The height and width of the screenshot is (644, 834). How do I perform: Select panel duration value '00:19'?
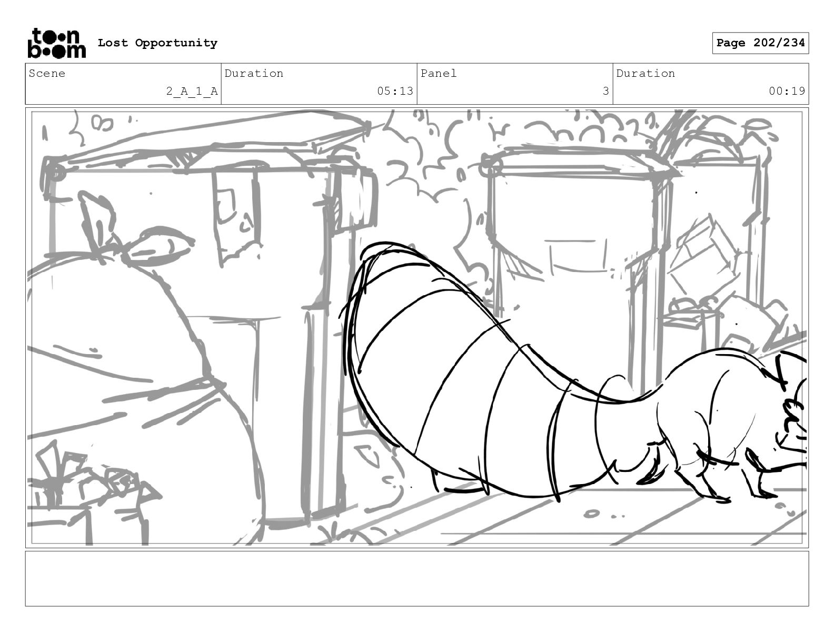787,91
